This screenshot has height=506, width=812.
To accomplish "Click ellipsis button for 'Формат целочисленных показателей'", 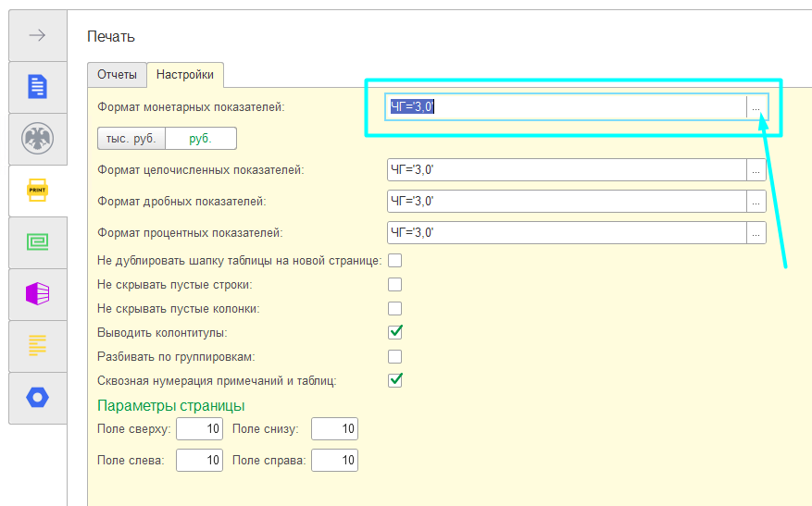I will click(x=756, y=170).
